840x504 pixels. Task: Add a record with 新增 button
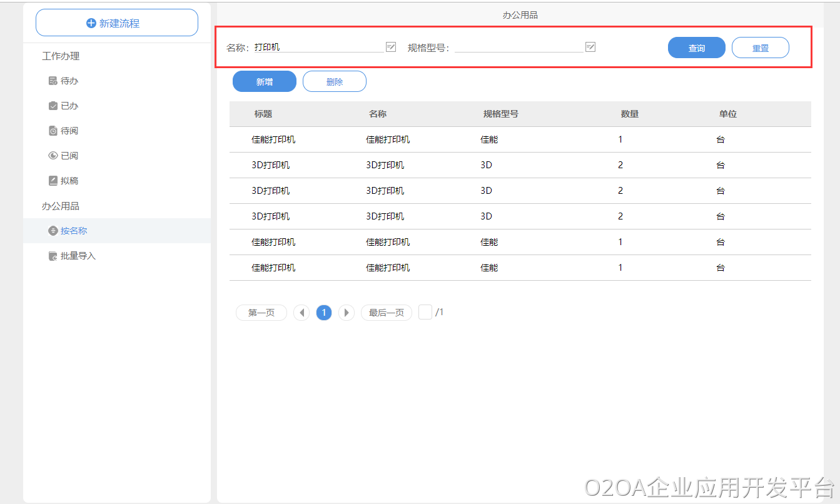click(264, 82)
